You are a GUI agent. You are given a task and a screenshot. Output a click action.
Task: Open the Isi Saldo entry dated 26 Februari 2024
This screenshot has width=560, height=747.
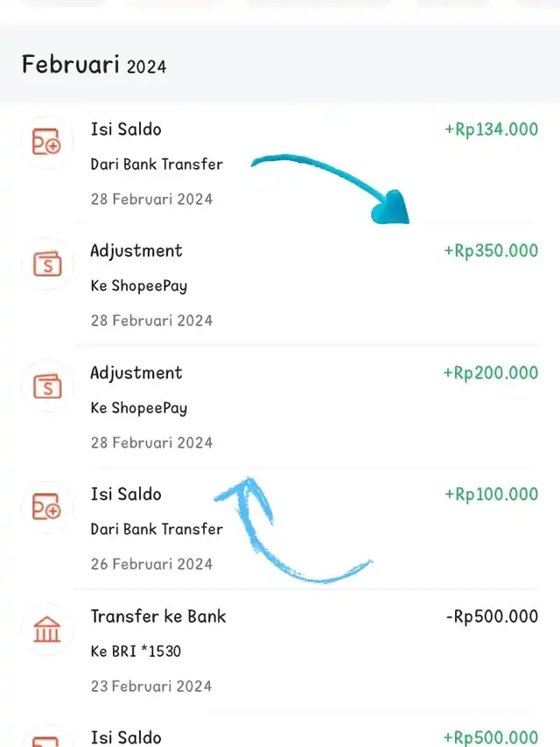click(126, 494)
